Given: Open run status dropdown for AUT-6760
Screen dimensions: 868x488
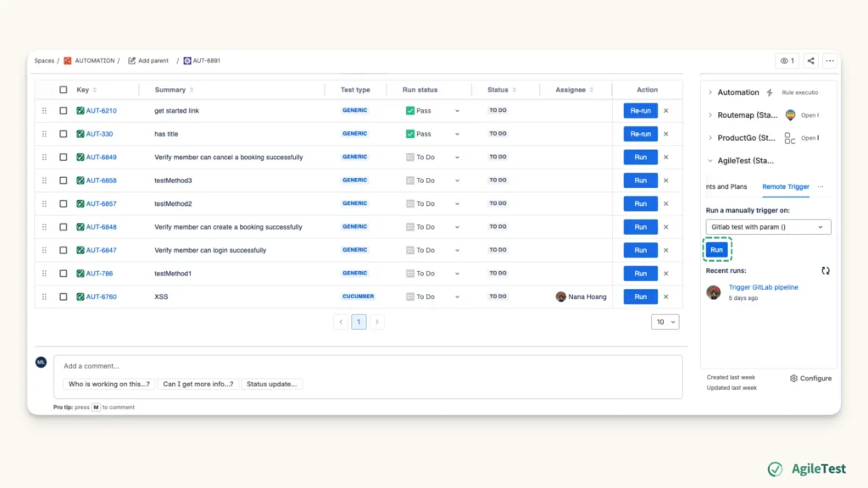Looking at the screenshot, I should coord(457,297).
